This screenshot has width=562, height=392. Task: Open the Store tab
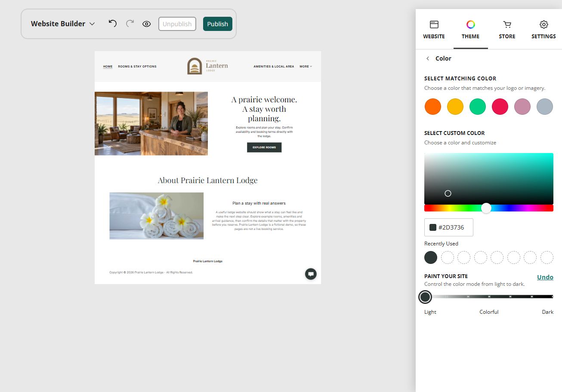(507, 29)
